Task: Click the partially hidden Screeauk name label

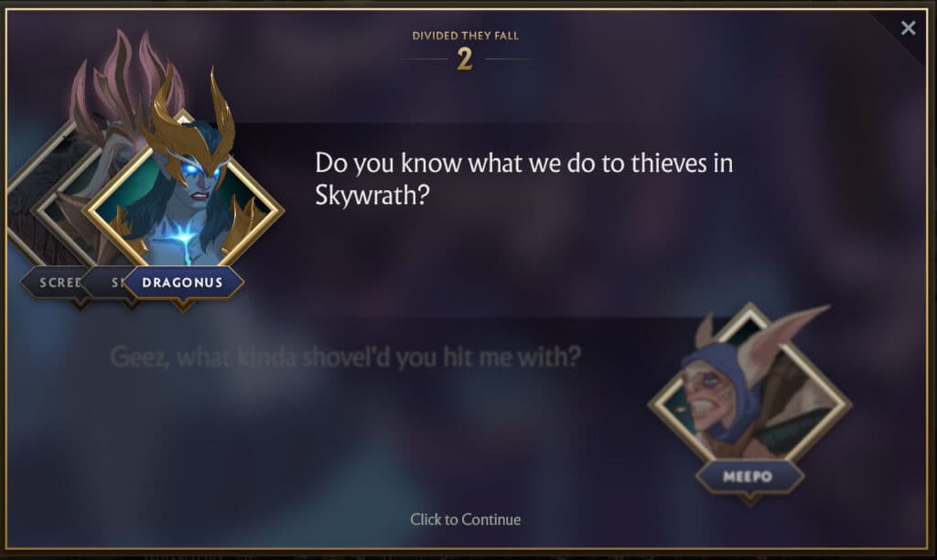Action: point(55,282)
